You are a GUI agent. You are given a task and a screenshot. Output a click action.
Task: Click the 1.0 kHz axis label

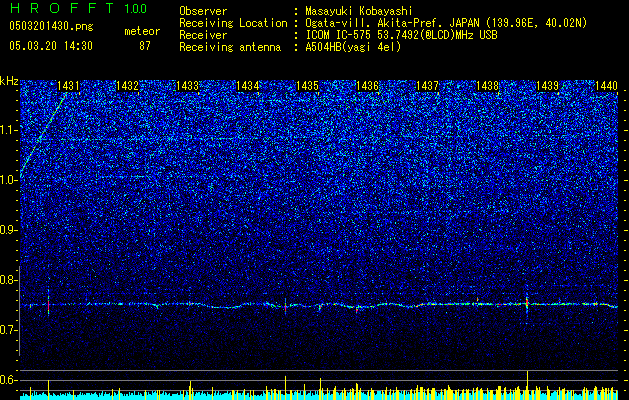pos(9,180)
